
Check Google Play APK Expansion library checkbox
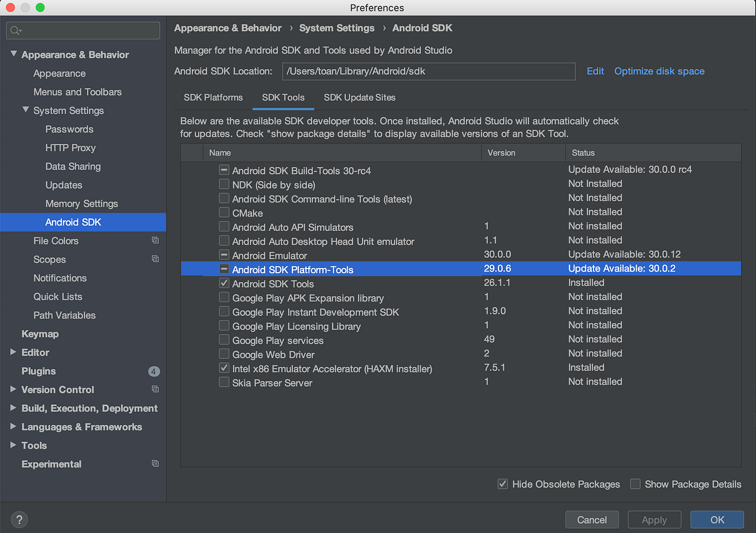[x=224, y=297]
